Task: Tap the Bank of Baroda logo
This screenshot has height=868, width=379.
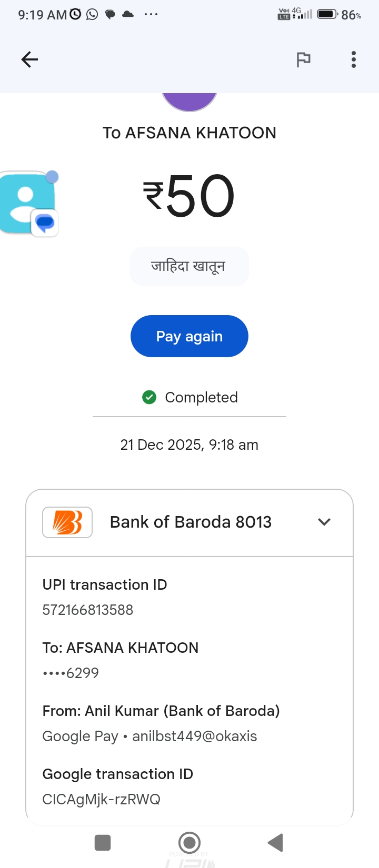Action: (x=67, y=522)
